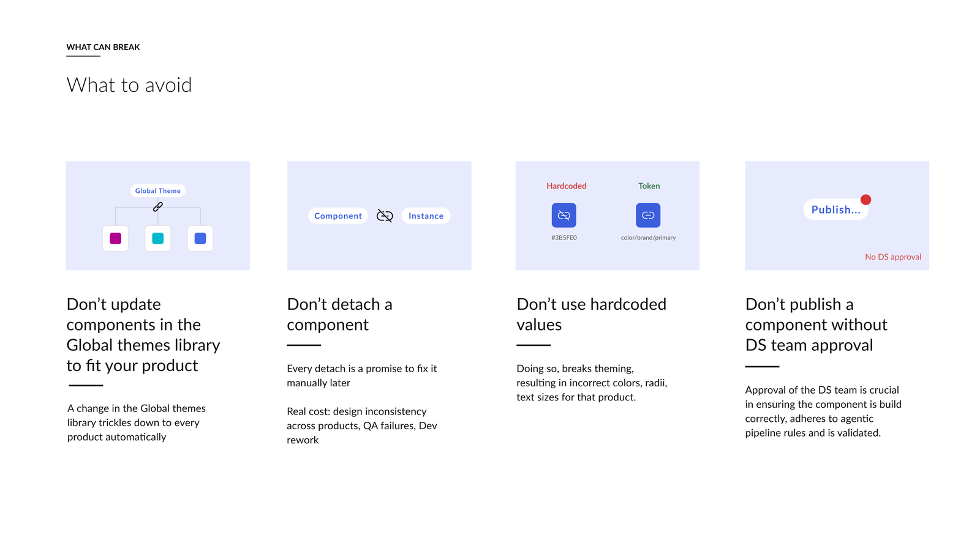Click the Doing so, breaks theming paragraph
Screen dimensions: 980x551
[592, 383]
